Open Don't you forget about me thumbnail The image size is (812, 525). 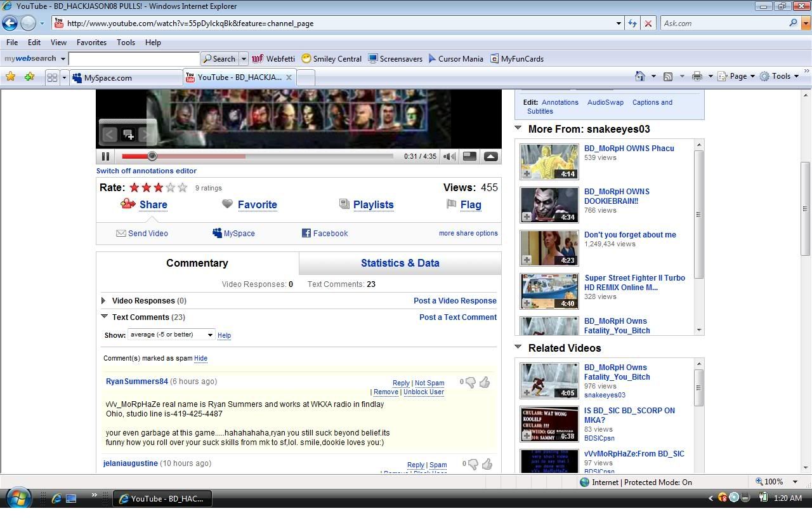tap(549, 248)
